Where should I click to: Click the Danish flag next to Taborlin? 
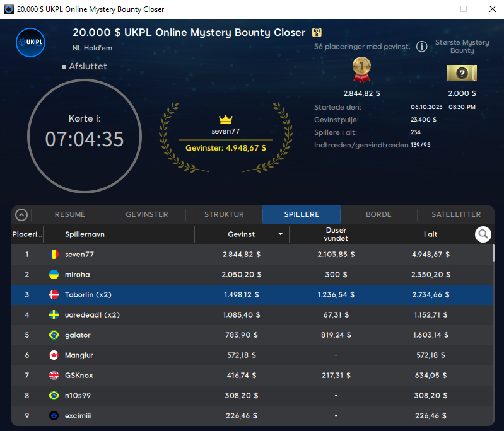(54, 295)
